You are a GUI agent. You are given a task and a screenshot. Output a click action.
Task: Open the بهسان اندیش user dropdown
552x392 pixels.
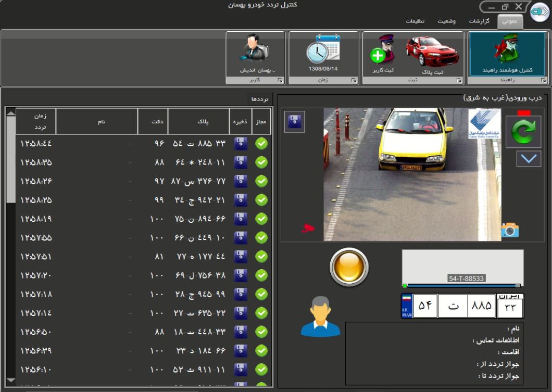coord(257,70)
